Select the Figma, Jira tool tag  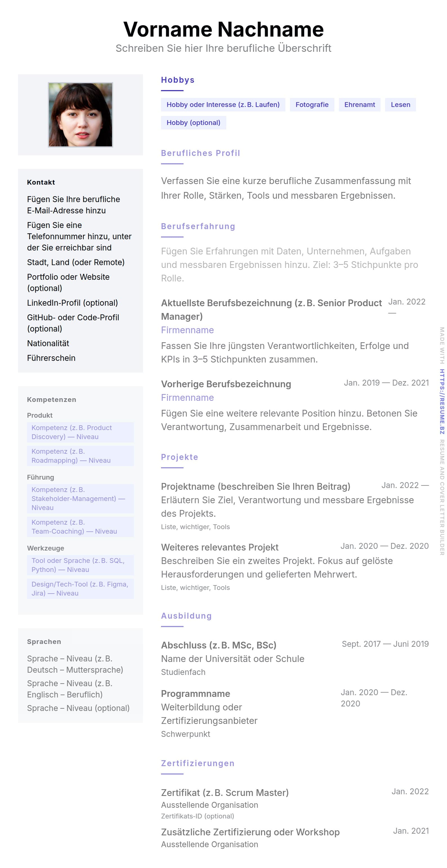click(80, 589)
